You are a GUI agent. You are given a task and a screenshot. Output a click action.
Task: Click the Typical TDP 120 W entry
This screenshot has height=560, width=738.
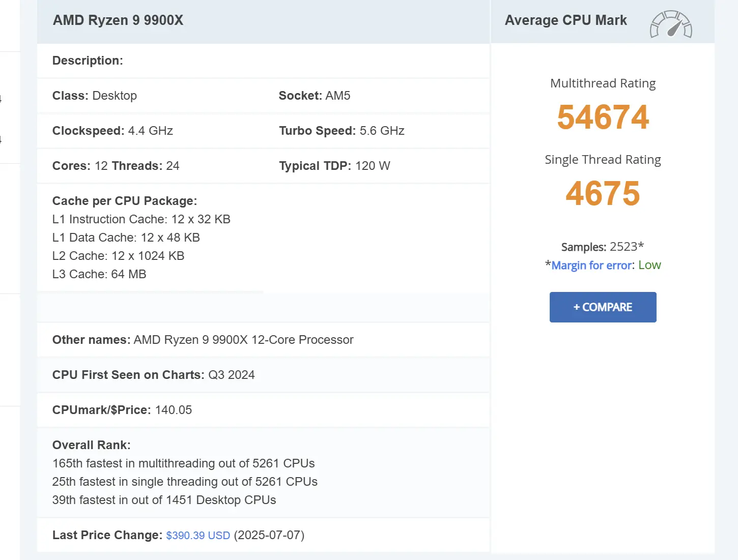[334, 166]
